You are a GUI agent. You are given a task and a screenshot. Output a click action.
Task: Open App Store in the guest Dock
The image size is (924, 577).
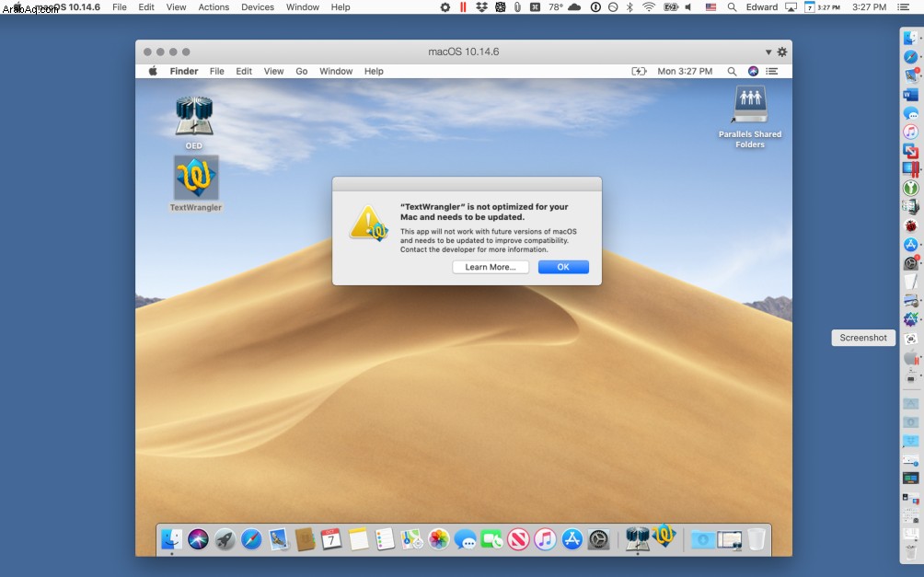point(572,538)
